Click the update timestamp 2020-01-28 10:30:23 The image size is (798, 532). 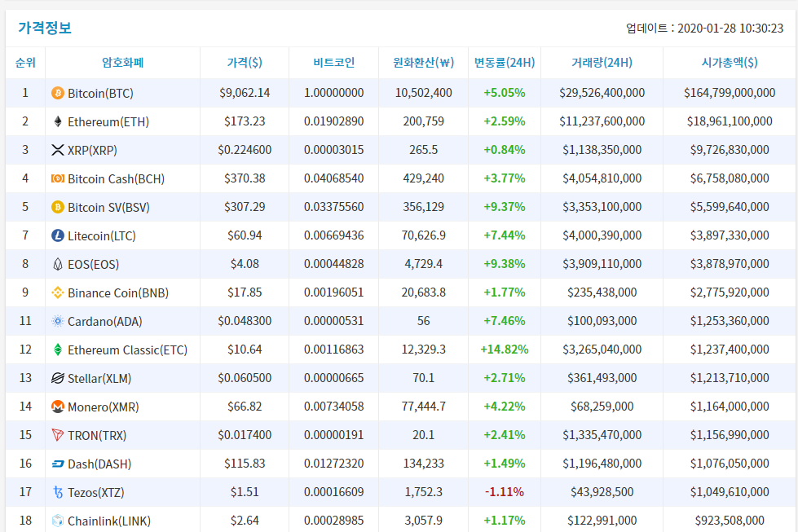730,28
